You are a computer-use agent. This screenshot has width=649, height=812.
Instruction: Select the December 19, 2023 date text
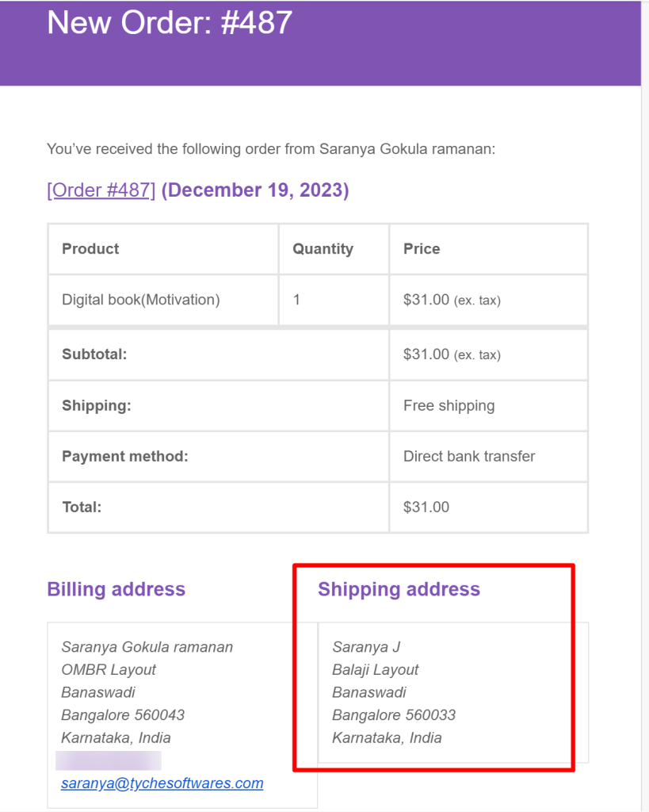coord(255,190)
